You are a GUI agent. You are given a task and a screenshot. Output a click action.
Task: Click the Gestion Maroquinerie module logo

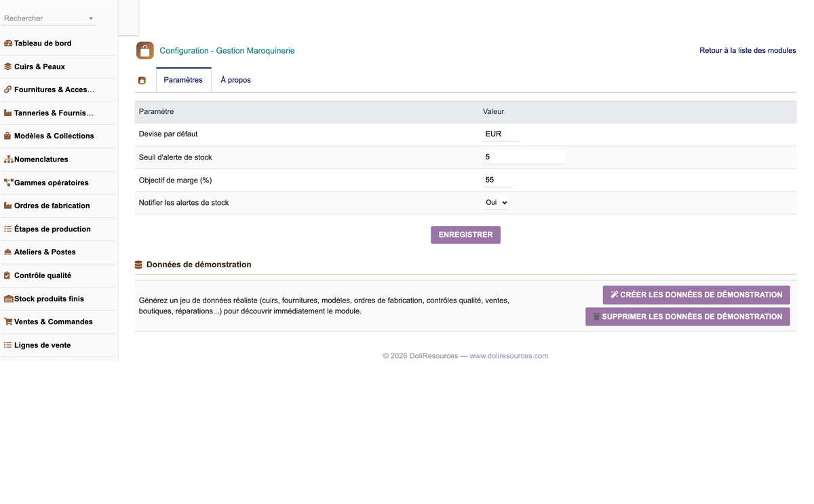click(145, 50)
